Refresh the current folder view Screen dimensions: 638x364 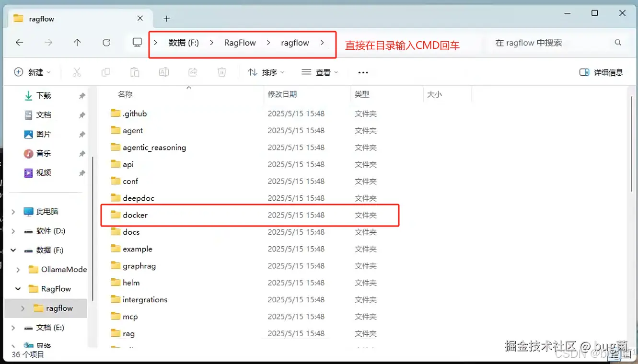tap(106, 43)
